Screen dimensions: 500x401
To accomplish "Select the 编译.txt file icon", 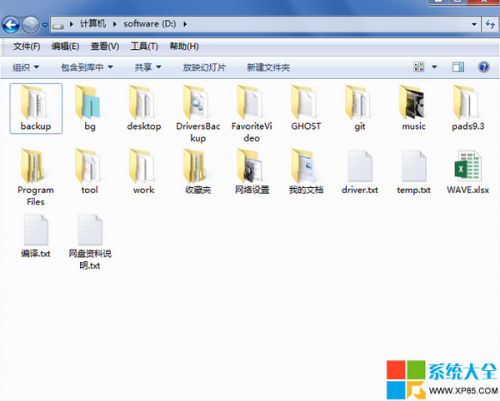I will (x=36, y=230).
